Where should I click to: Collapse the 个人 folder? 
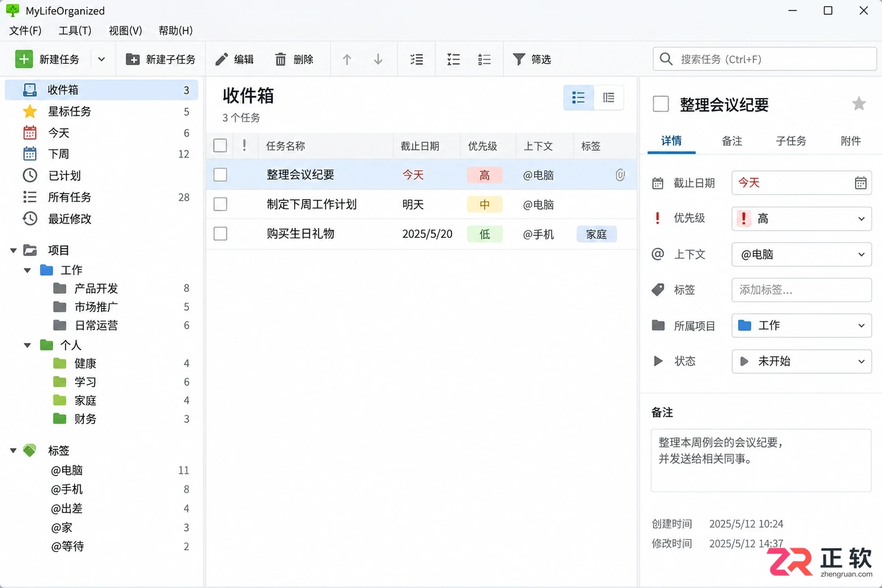pos(27,345)
